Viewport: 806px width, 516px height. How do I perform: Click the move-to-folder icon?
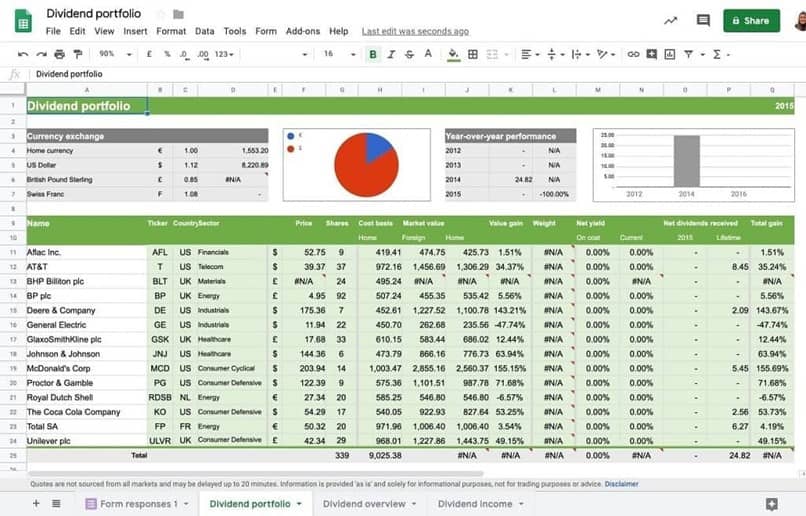[x=178, y=14]
